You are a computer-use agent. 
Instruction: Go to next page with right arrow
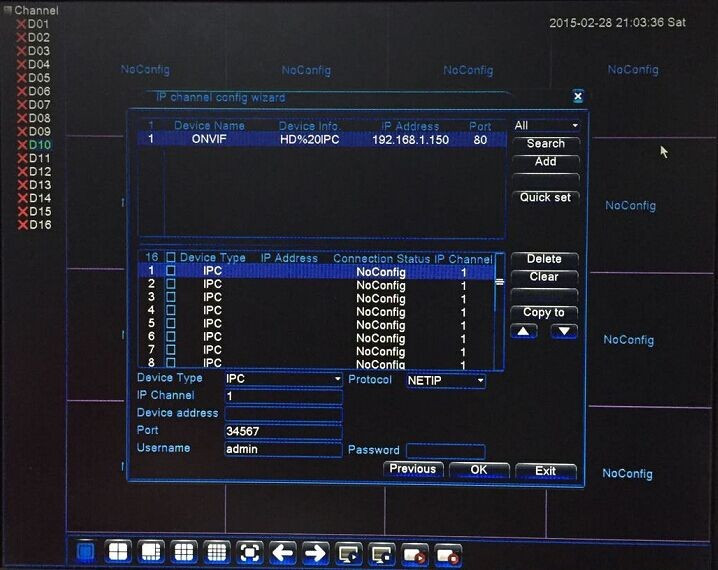pos(315,552)
